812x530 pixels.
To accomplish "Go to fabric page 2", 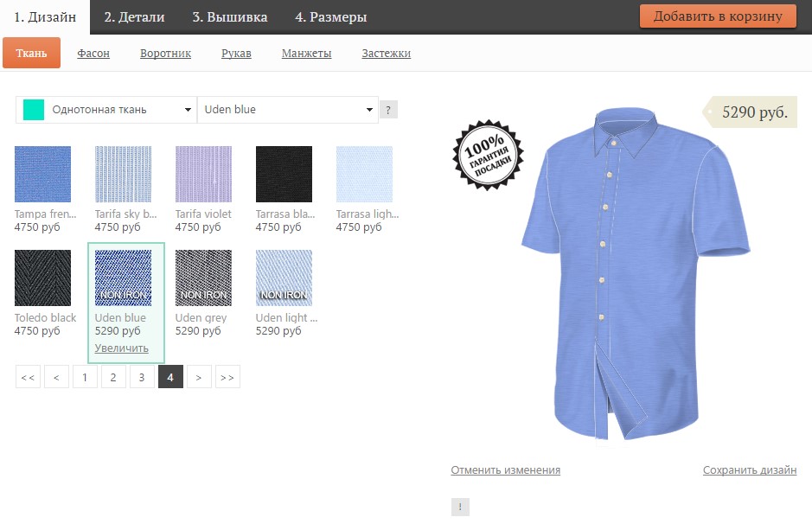I will tap(113, 377).
